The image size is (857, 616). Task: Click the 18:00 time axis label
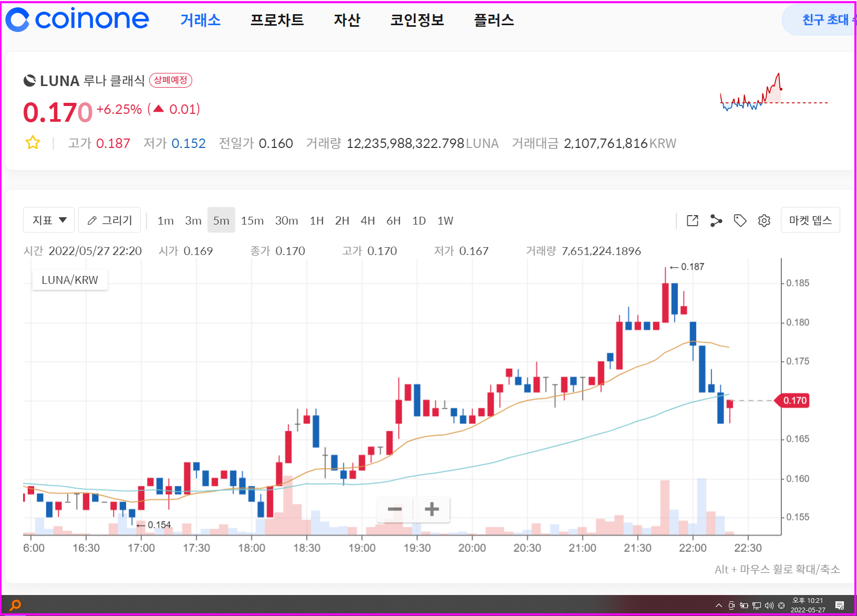tap(252, 548)
